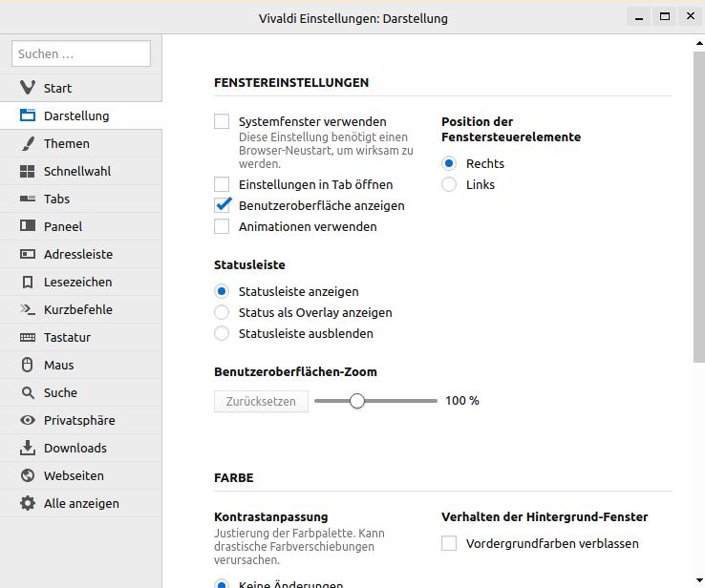This screenshot has height=588, width=705.
Task: Choose Statusleiste ausblenden option
Action: click(x=222, y=333)
